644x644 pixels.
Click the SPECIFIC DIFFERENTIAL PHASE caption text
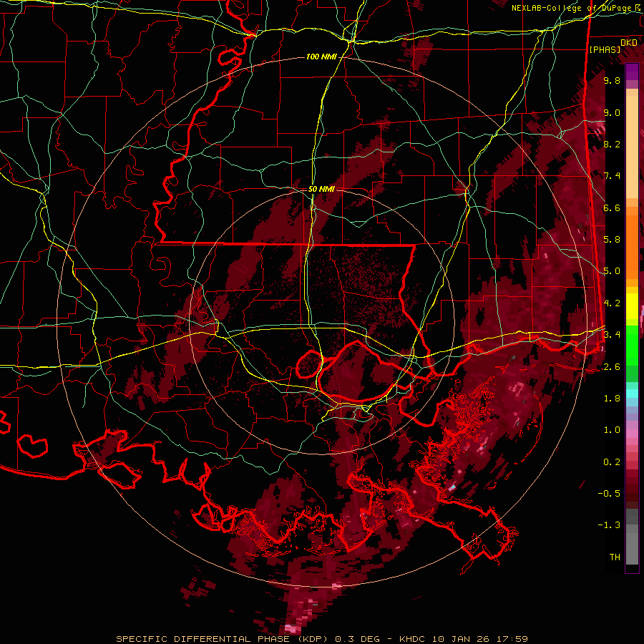pos(203,639)
